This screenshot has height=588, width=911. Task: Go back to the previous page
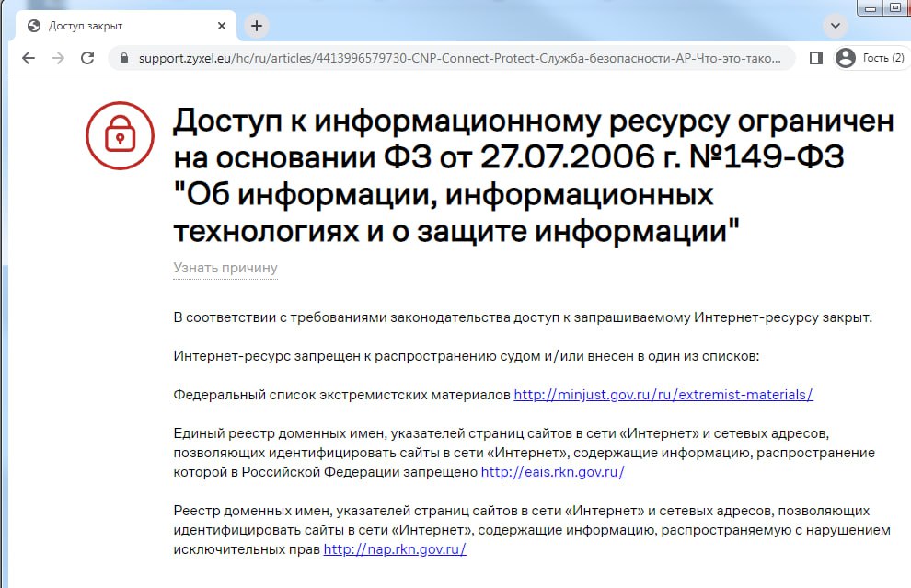tap(29, 58)
